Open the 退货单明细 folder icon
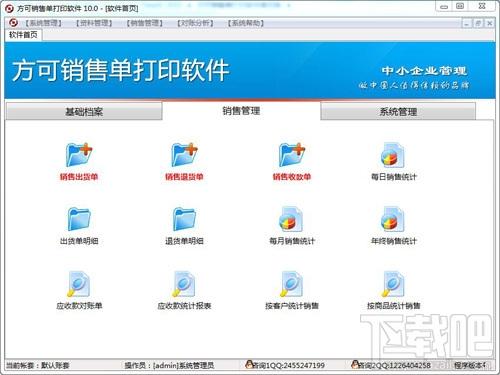This screenshot has width=500, height=375. point(184,219)
